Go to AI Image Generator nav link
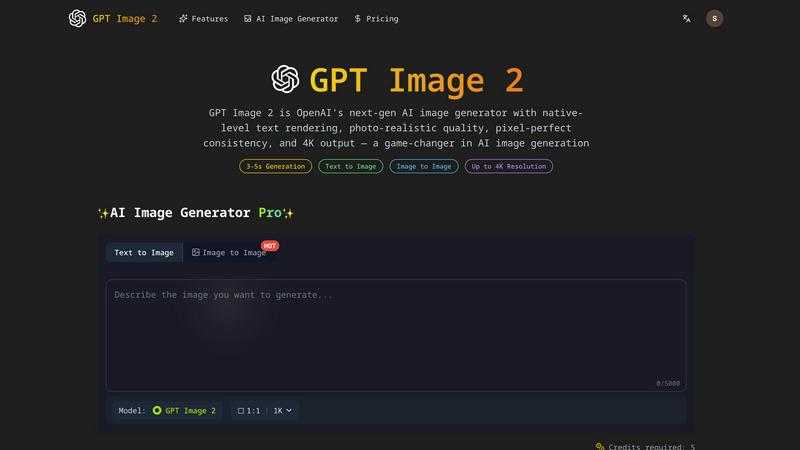 [291, 19]
